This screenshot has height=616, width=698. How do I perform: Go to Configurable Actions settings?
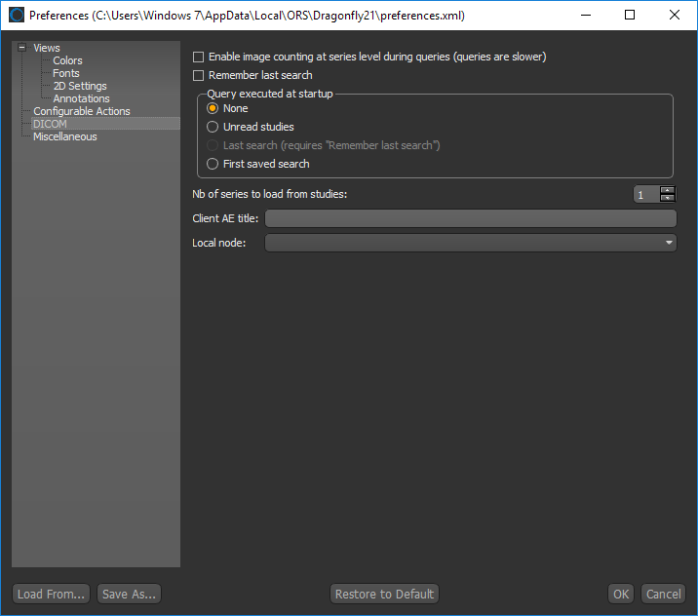(81, 111)
